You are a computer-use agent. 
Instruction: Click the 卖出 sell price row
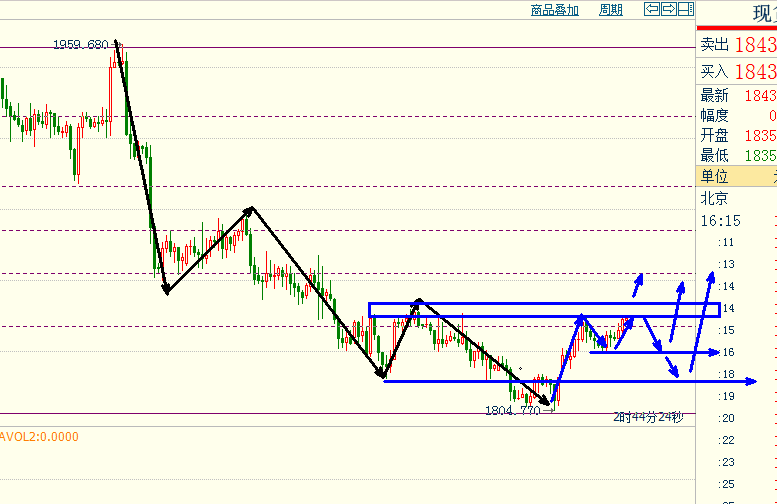[x=737, y=45]
